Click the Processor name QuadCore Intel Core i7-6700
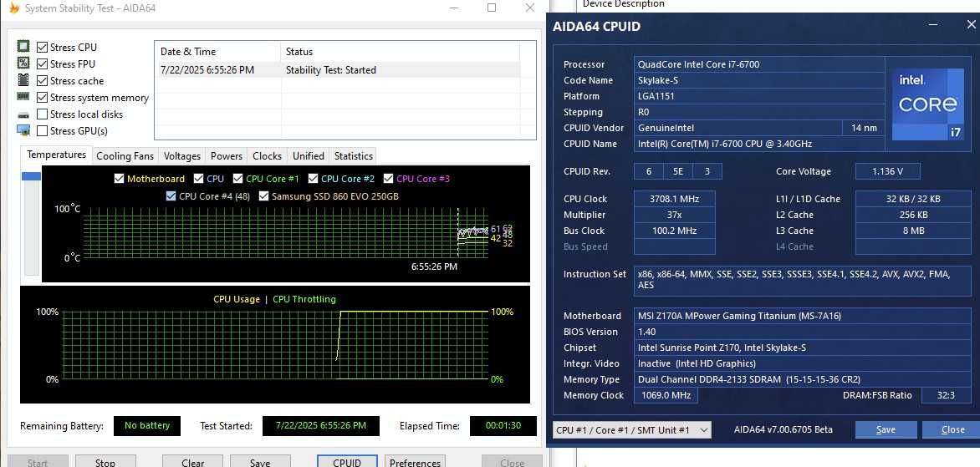This screenshot has width=980, height=467. coord(759,64)
